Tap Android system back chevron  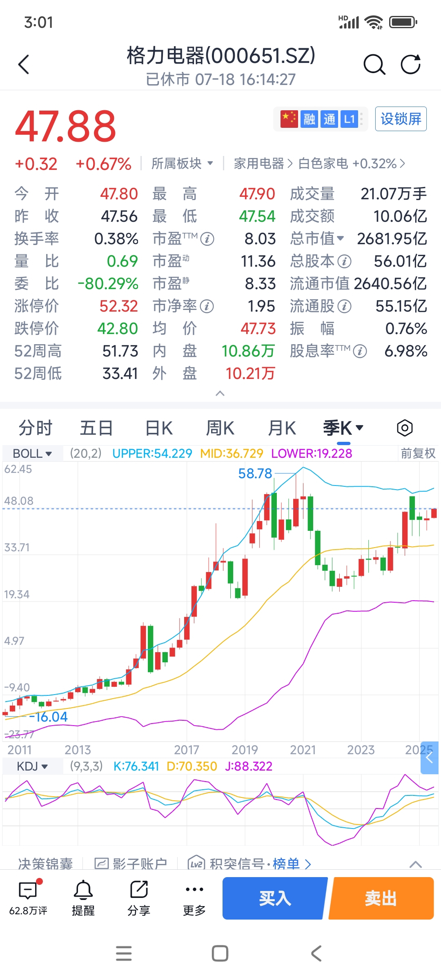click(x=316, y=953)
